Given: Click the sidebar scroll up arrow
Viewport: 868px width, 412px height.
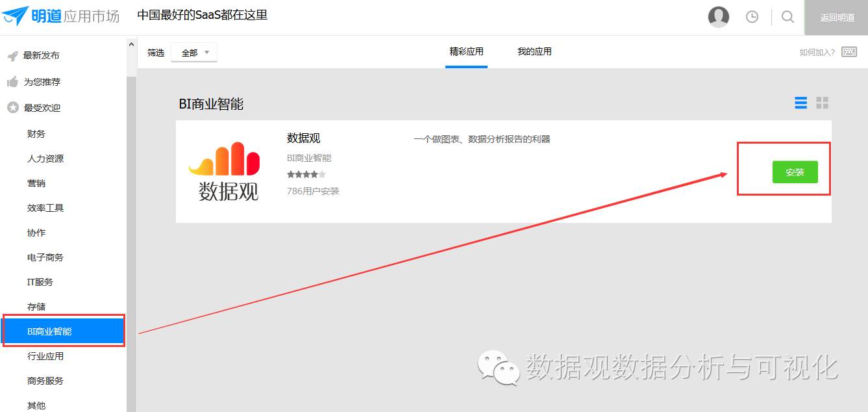Looking at the screenshot, I should [x=131, y=45].
